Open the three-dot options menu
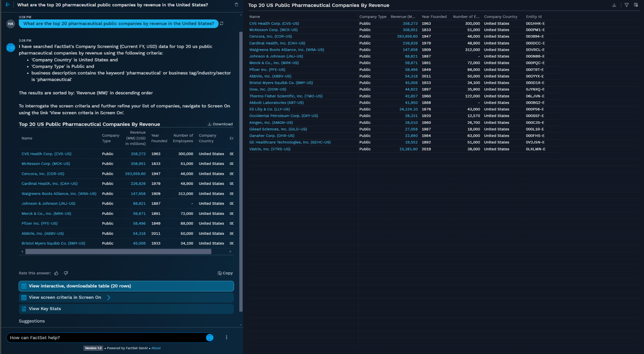This screenshot has width=644, height=354. coord(226,337)
